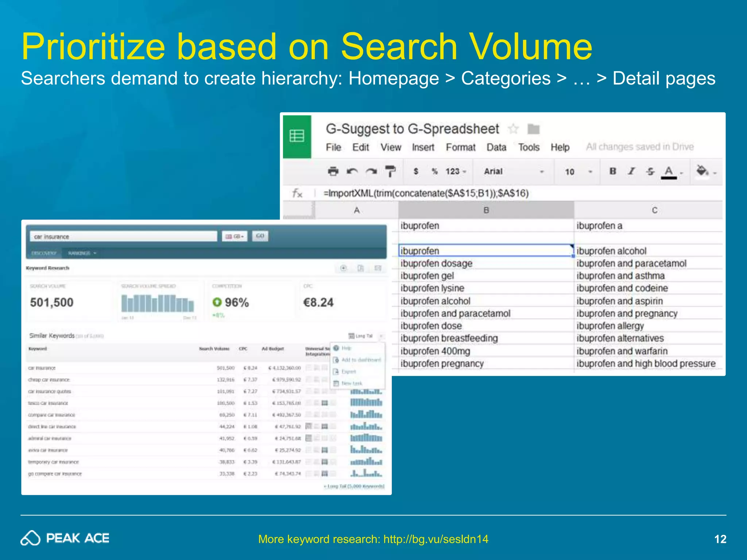This screenshot has width=747, height=560.
Task: Open Long Tail (5,000 Keywords) link
Action: click(354, 486)
